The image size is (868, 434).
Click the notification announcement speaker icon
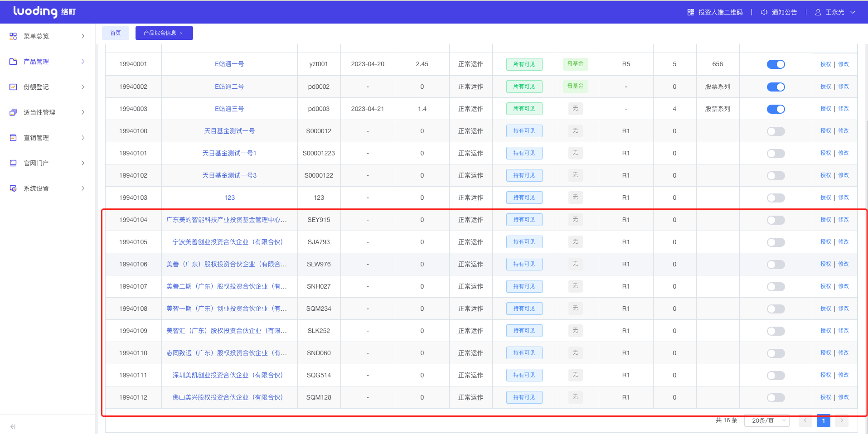point(764,12)
